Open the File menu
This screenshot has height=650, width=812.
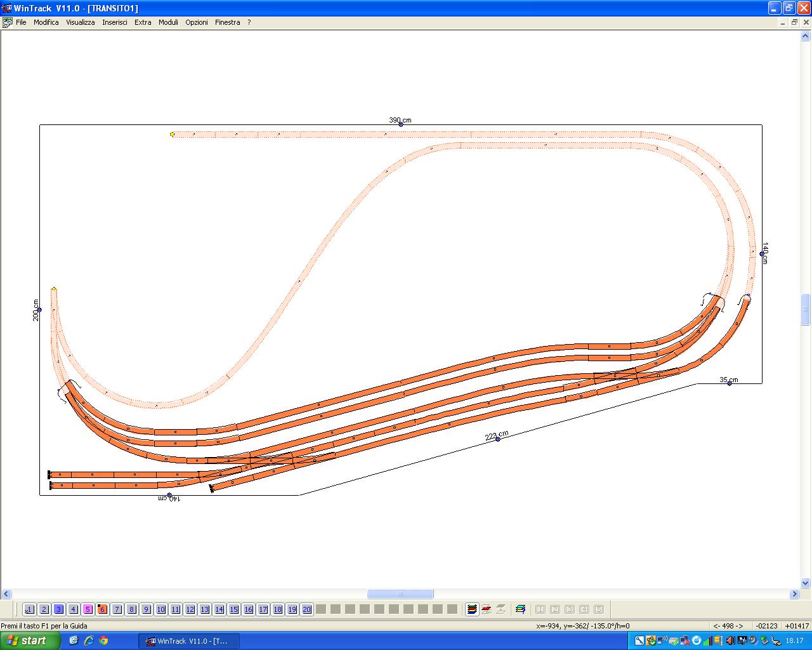pyautogui.click(x=21, y=22)
